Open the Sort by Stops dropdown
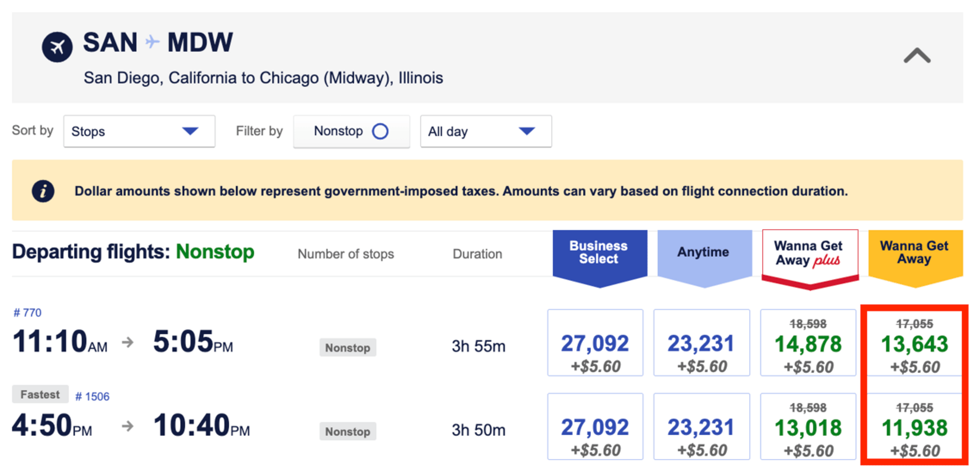 pos(139,131)
